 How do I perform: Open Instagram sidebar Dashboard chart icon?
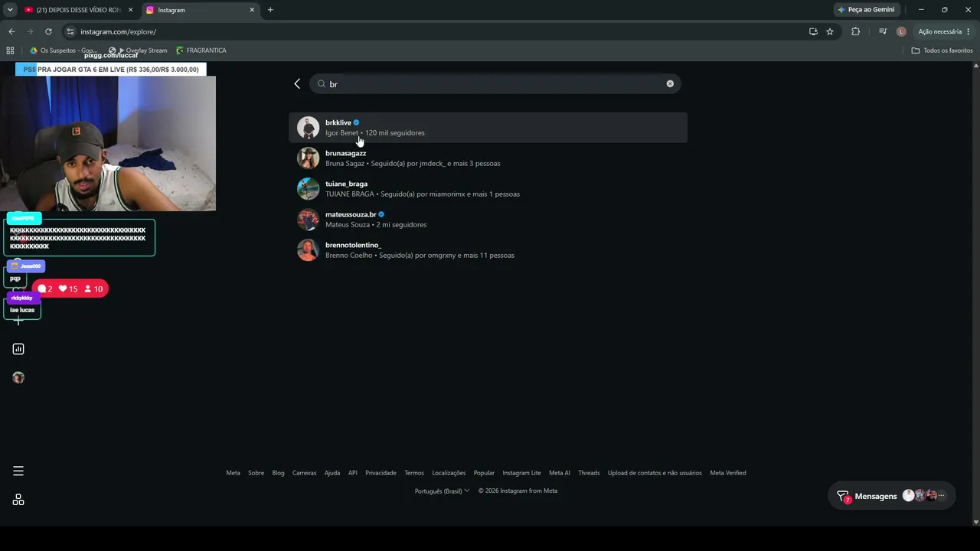coord(18,349)
